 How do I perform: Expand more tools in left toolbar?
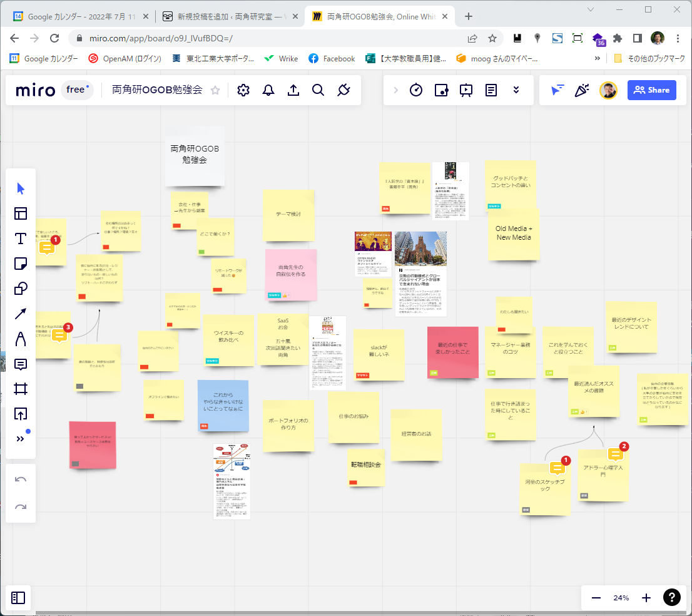click(x=21, y=439)
